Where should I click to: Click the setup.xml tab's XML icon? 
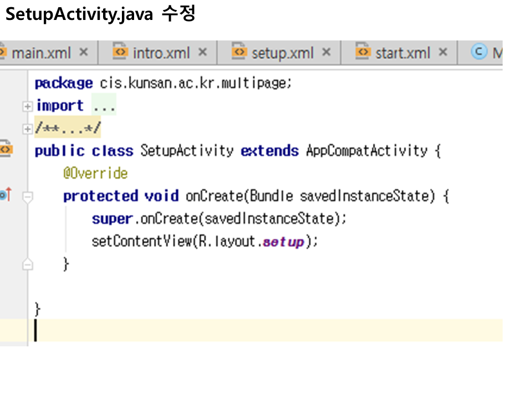pyautogui.click(x=239, y=52)
